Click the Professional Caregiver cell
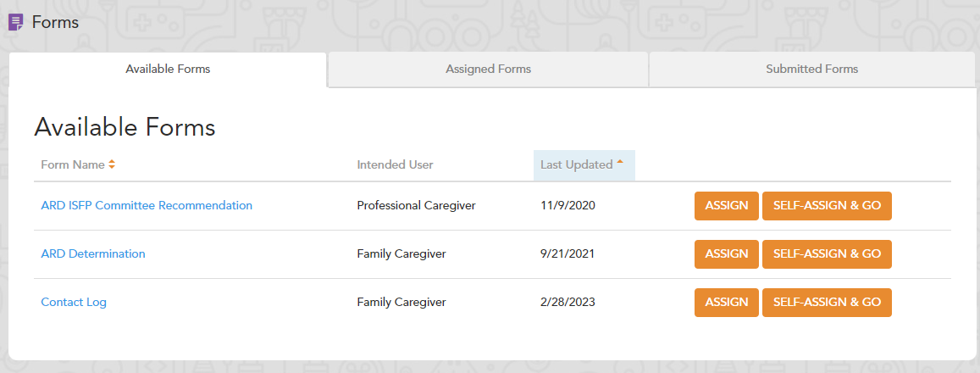This screenshot has height=373, width=980. [x=416, y=205]
